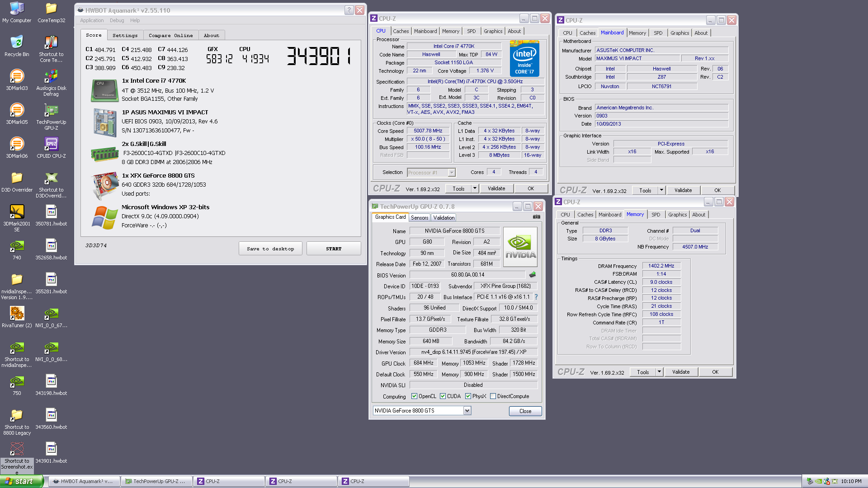Click Tools button in CPU-Z Mainboard window
This screenshot has height=488, width=868.
tap(645, 190)
